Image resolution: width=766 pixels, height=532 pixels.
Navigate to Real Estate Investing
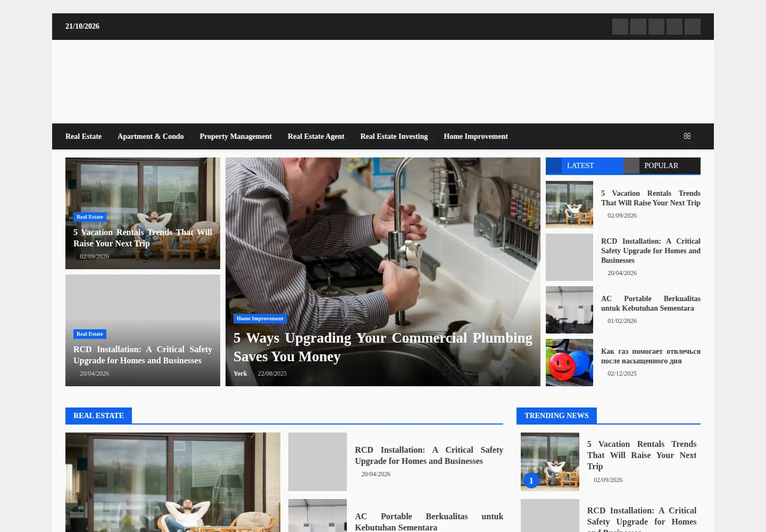[x=394, y=136]
